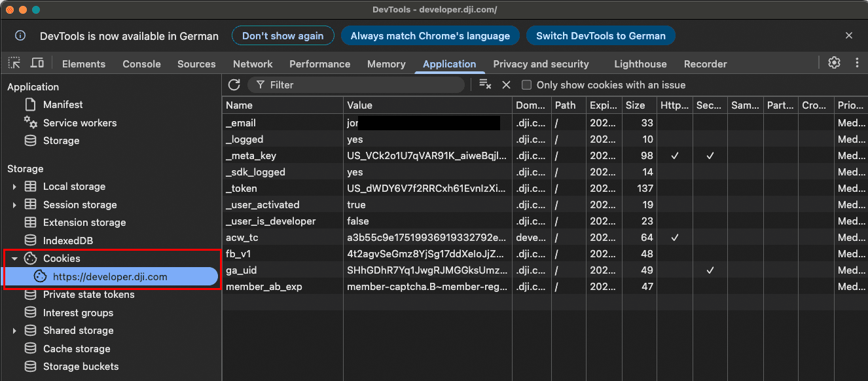Collapse the Cookies tree section

click(x=14, y=259)
